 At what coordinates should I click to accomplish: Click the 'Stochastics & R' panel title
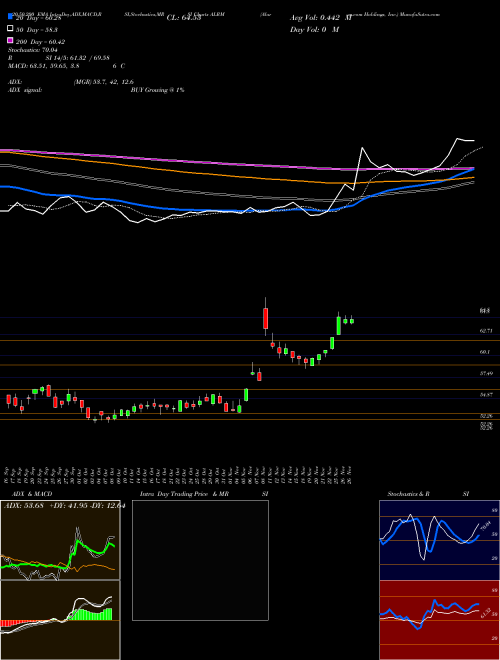(409, 494)
